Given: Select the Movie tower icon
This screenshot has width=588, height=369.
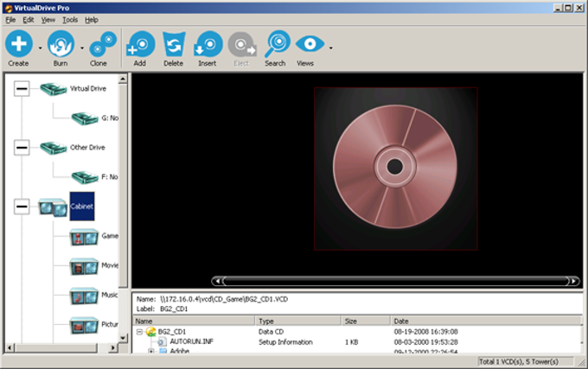Looking at the screenshot, I should (x=85, y=267).
